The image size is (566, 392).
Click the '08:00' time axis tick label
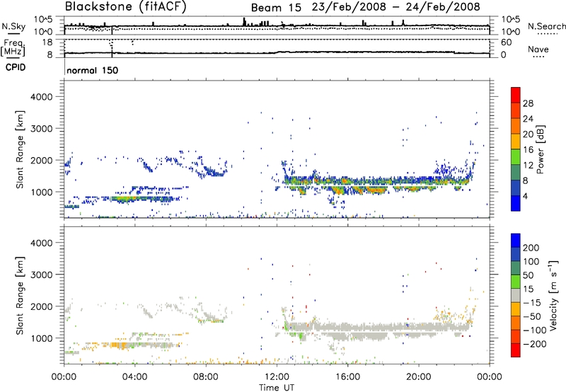[206, 377]
